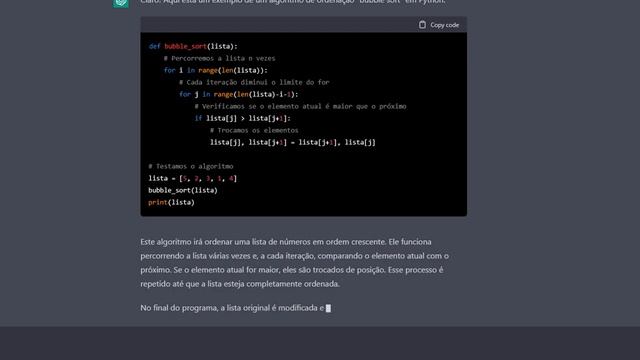Click the comment '# Cada iteração diminui o limite do for'
This screenshot has height=360, width=640.
pyautogui.click(x=254, y=82)
